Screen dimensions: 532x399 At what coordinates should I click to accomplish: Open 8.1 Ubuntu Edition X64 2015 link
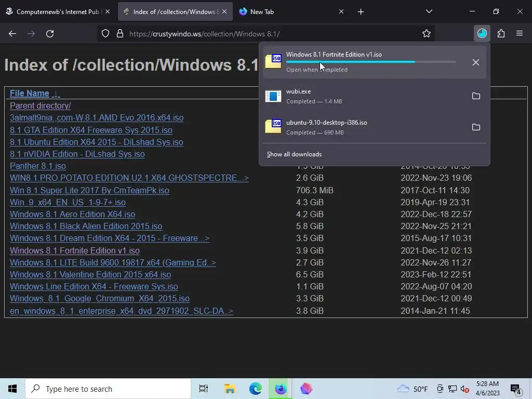point(96,142)
